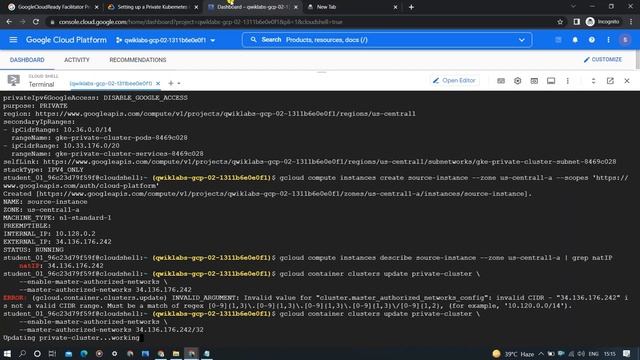Switch to the ACTIVITY tab

click(x=77, y=60)
